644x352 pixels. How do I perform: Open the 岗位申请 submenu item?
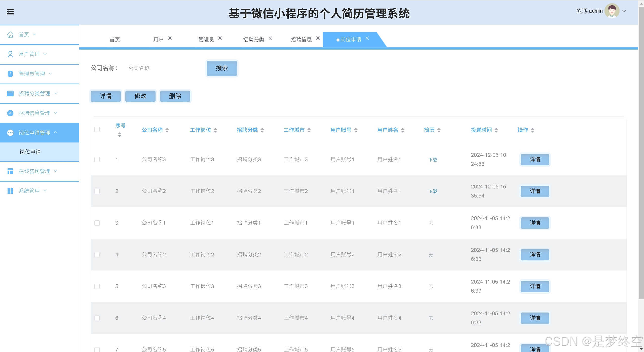[30, 152]
